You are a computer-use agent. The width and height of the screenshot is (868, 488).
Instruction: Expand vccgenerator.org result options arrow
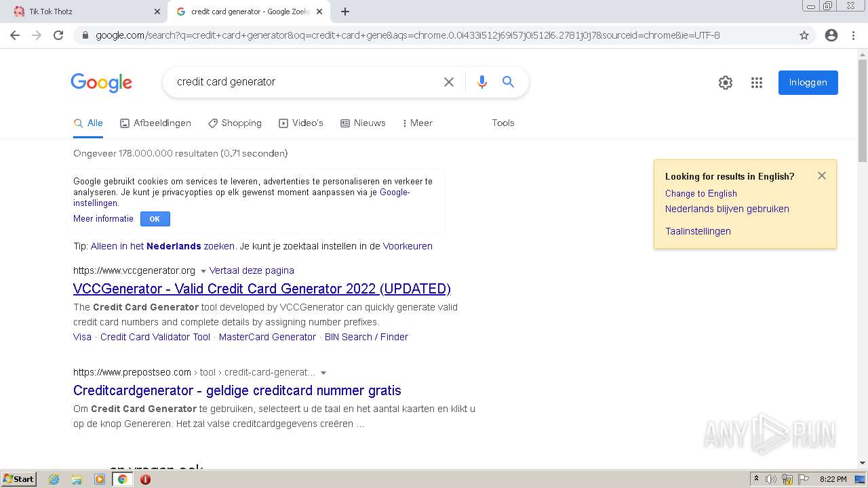click(x=203, y=271)
